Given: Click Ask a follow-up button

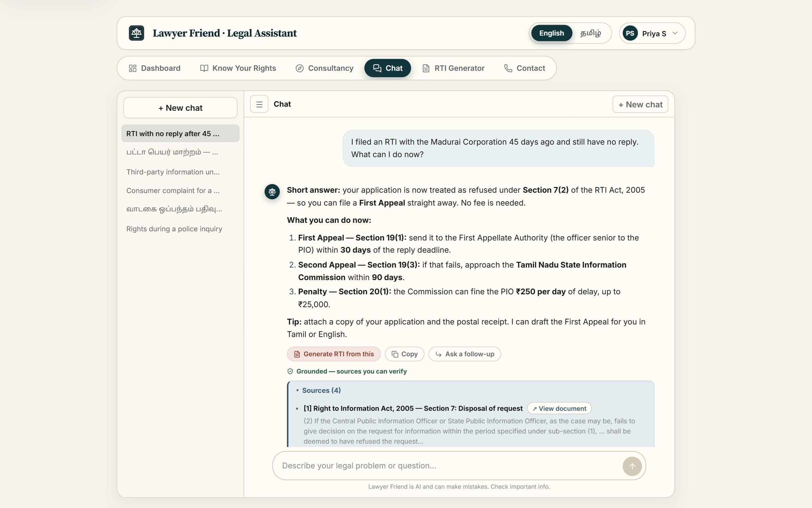Looking at the screenshot, I should click(465, 354).
